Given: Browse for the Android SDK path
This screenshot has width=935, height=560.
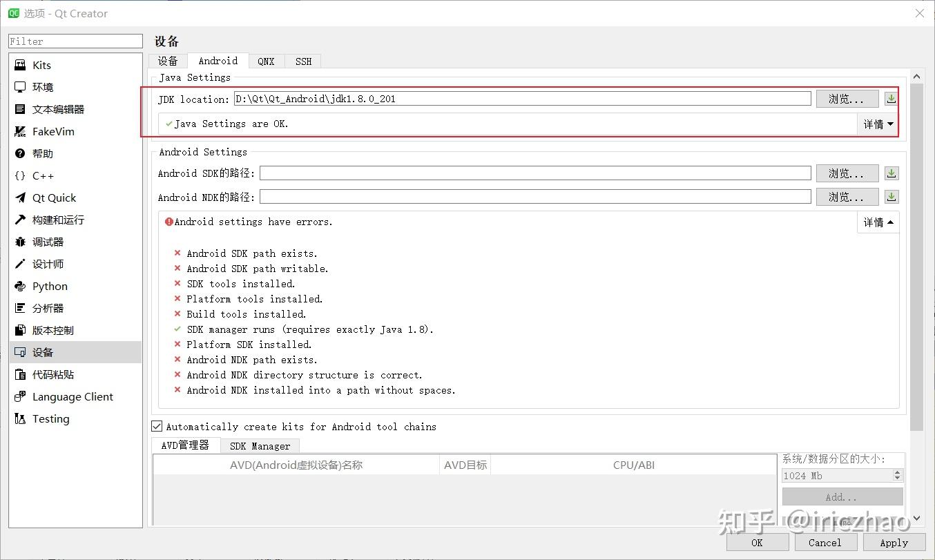Looking at the screenshot, I should (847, 173).
